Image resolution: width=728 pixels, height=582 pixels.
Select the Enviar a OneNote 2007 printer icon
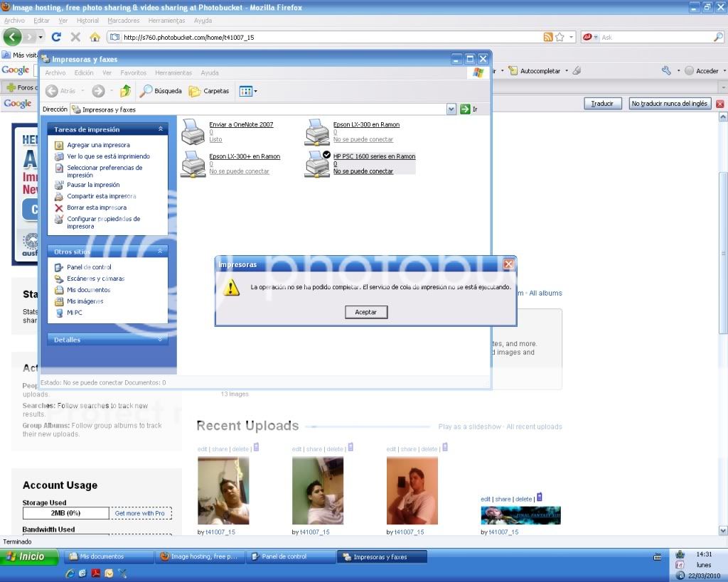click(193, 131)
